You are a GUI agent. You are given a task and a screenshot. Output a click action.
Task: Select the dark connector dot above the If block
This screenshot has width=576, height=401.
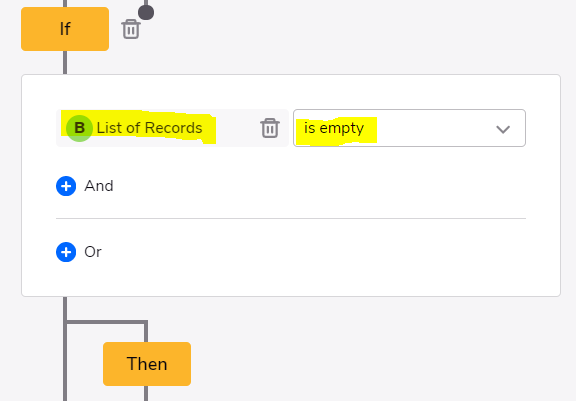click(x=146, y=12)
